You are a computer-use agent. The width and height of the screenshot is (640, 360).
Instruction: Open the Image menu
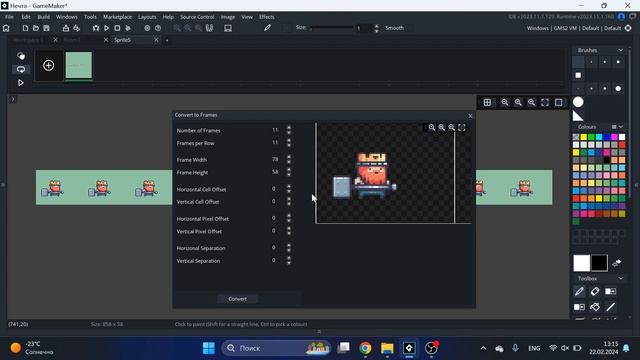pos(228,17)
